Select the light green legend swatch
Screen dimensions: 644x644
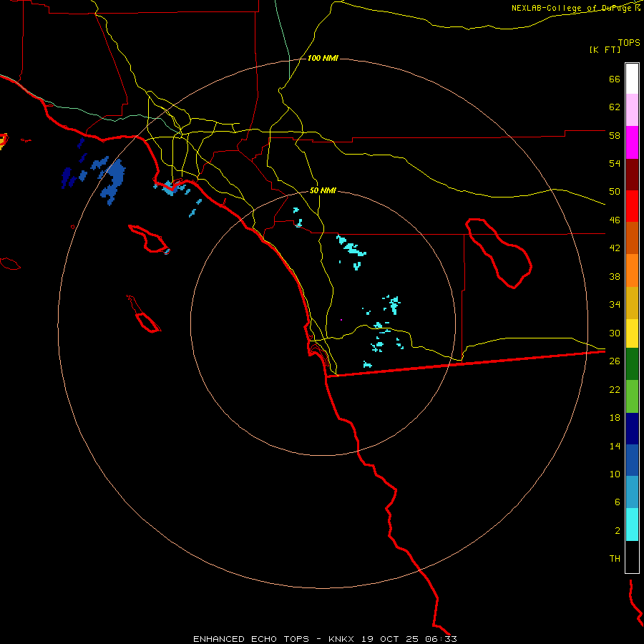tap(632, 396)
